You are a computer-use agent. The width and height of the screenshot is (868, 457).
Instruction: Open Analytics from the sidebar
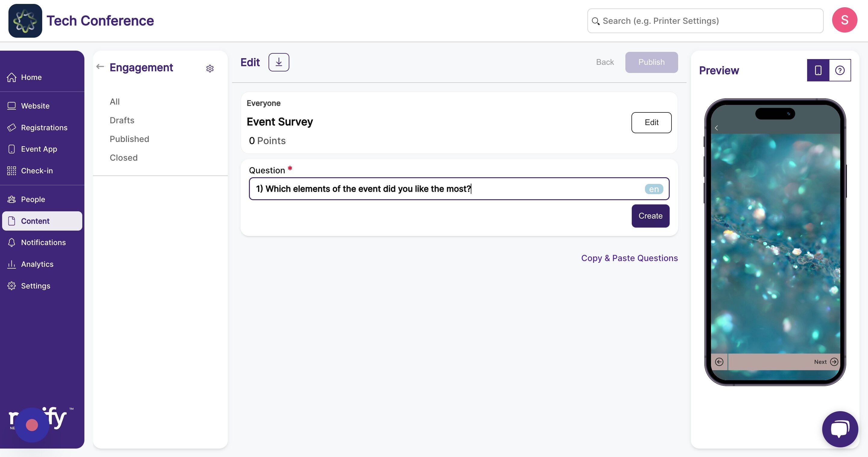(37, 264)
